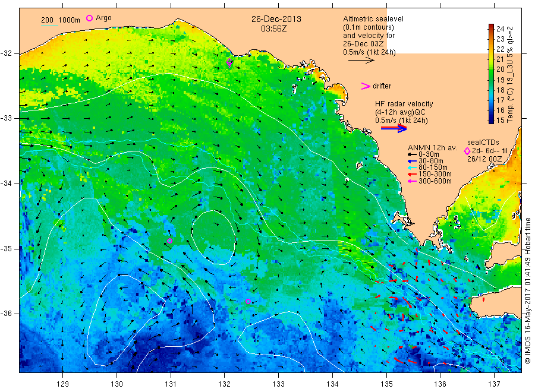Click the cyan 80-150m ANMN arrow symbol
Viewport: 535px width, 392px height.
412,167
